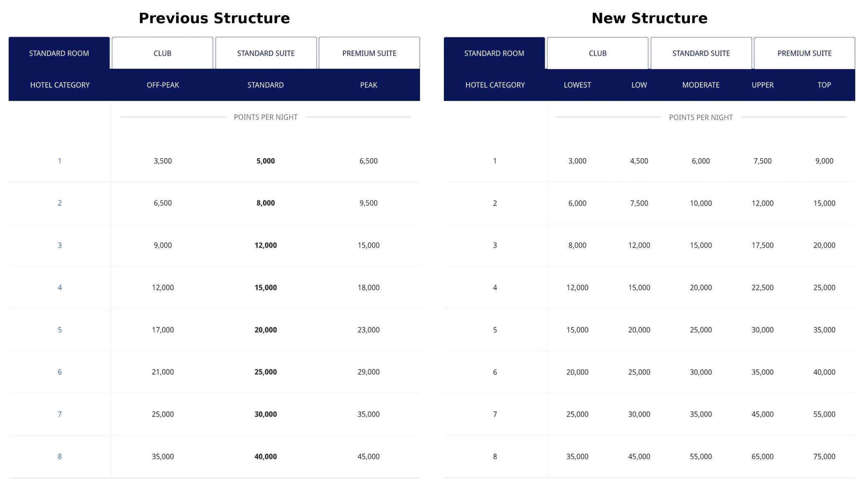Click the Peak column header
Image resolution: width=868 pixels, height=487 pixels.
pos(369,85)
